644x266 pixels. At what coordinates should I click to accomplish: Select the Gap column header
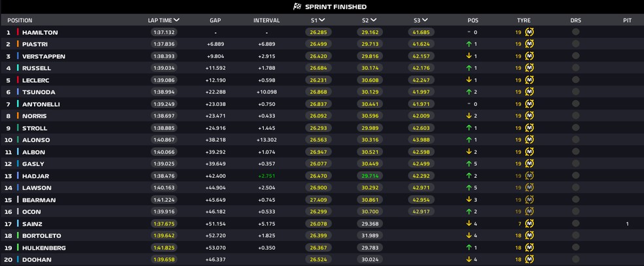coord(215,20)
